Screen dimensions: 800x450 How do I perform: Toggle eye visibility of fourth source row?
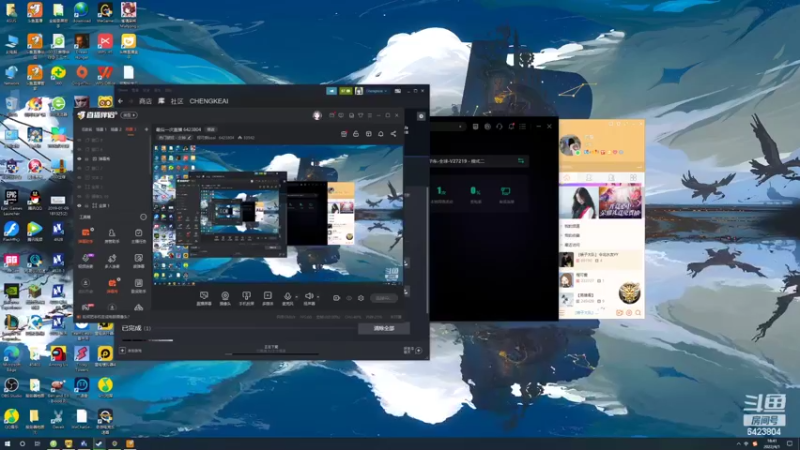(79, 168)
